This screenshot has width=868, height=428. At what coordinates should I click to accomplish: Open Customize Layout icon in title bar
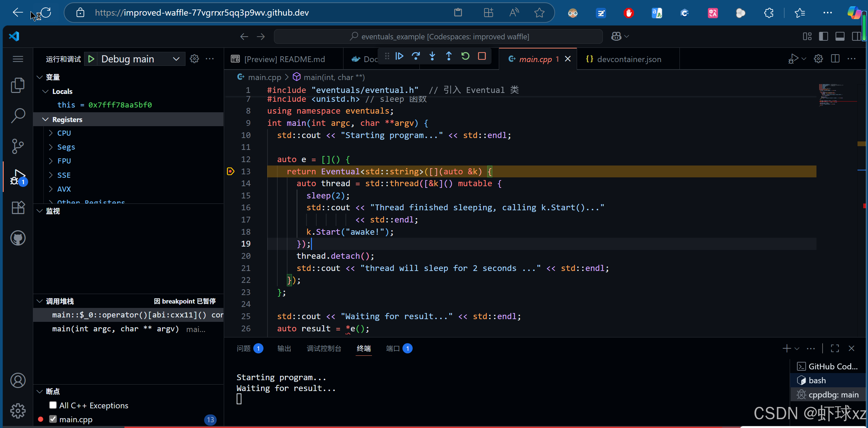tap(807, 36)
